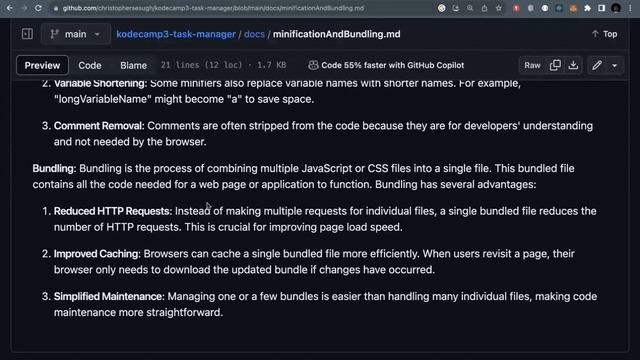640x360 pixels.
Task: Open the Extensions puzzle-piece menu
Action: coord(587,8)
